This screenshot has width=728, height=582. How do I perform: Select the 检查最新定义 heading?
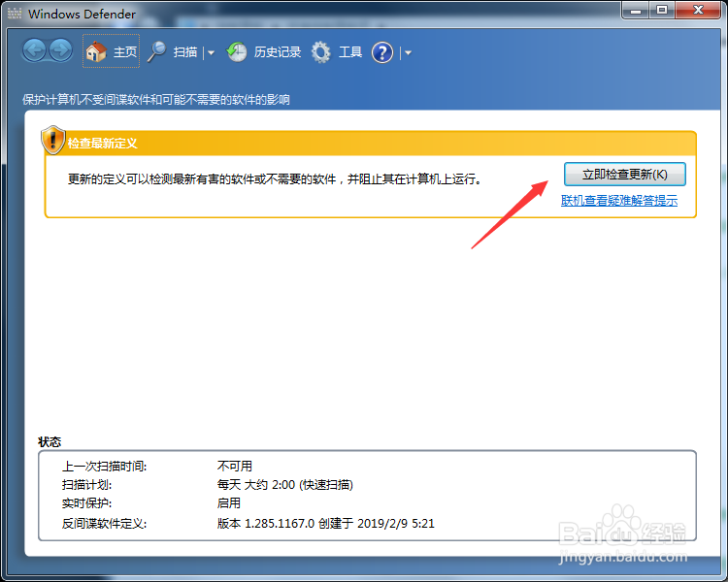click(x=103, y=143)
